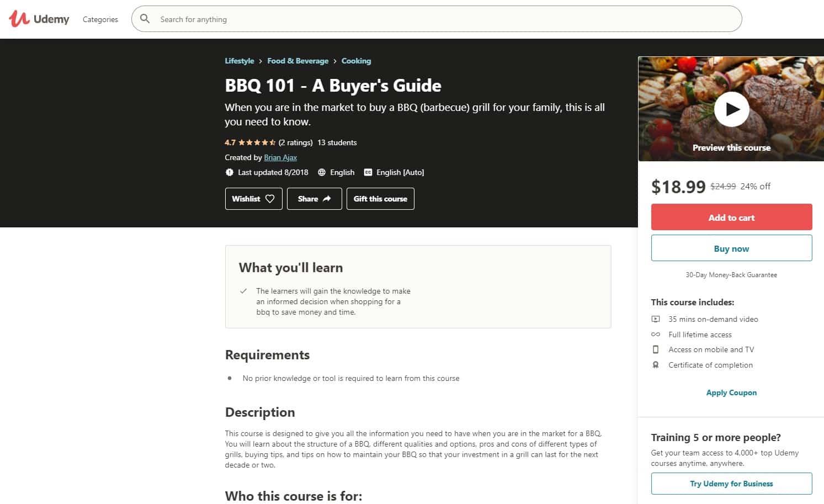Click the 24% off label
The image size is (824, 504).
tap(756, 187)
